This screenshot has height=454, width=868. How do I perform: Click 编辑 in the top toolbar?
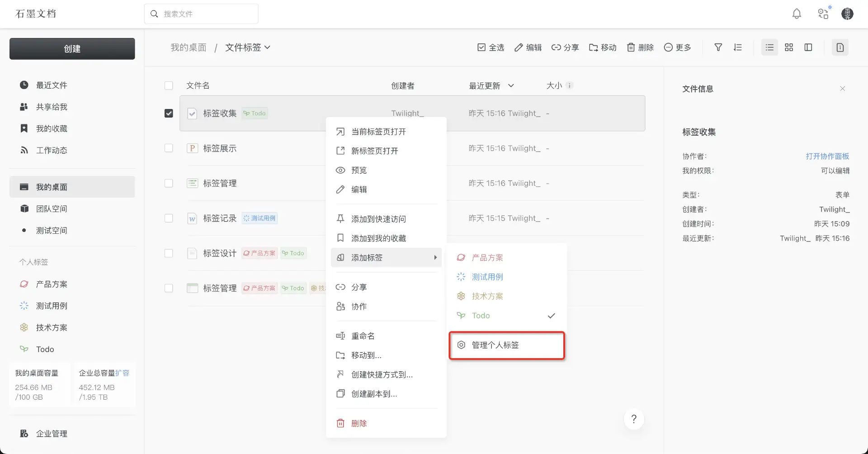click(528, 47)
